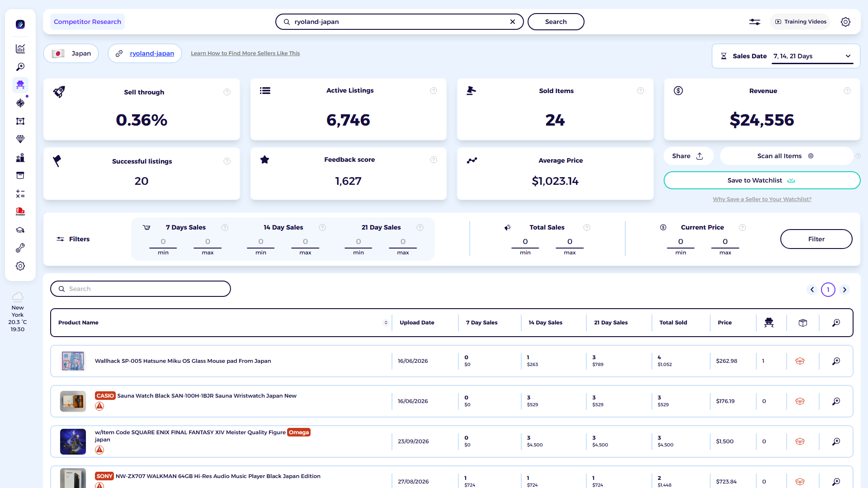
Task: Click spy icon column header
Action: click(769, 323)
